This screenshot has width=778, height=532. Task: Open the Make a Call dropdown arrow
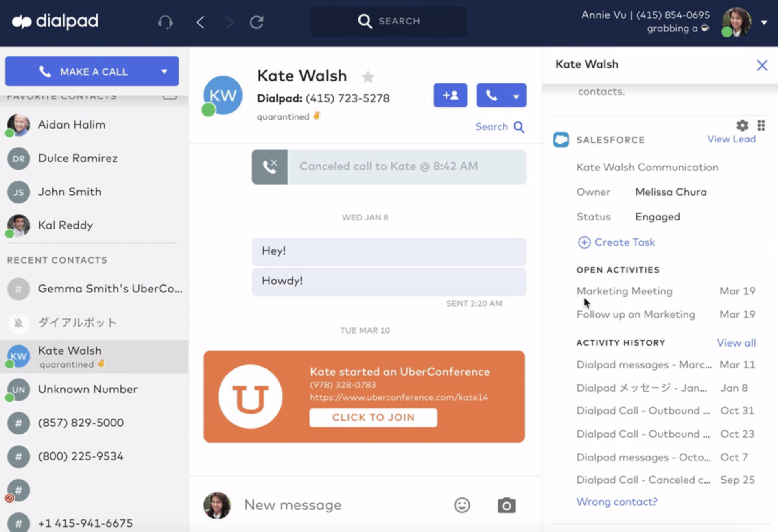coord(164,72)
